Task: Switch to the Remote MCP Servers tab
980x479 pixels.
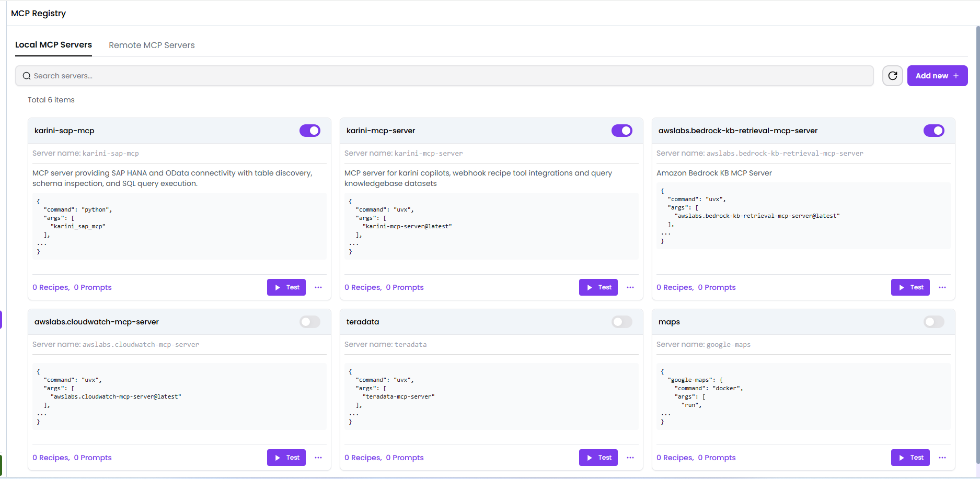Action: coord(152,45)
